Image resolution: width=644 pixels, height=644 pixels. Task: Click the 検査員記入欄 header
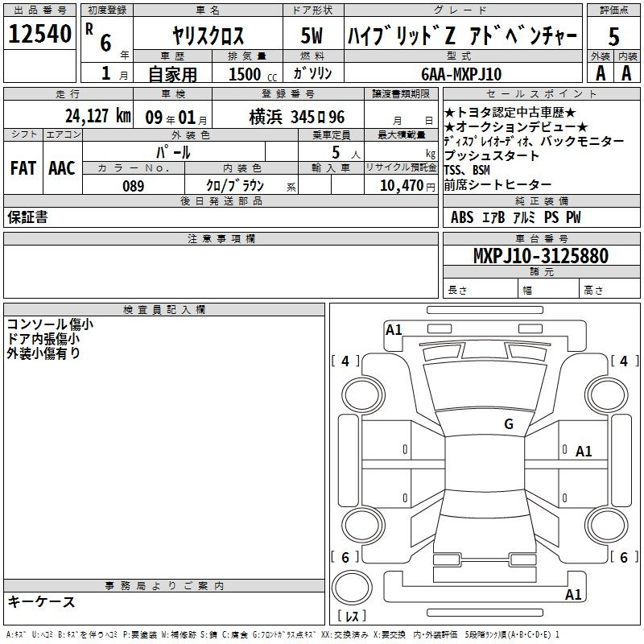(164, 310)
